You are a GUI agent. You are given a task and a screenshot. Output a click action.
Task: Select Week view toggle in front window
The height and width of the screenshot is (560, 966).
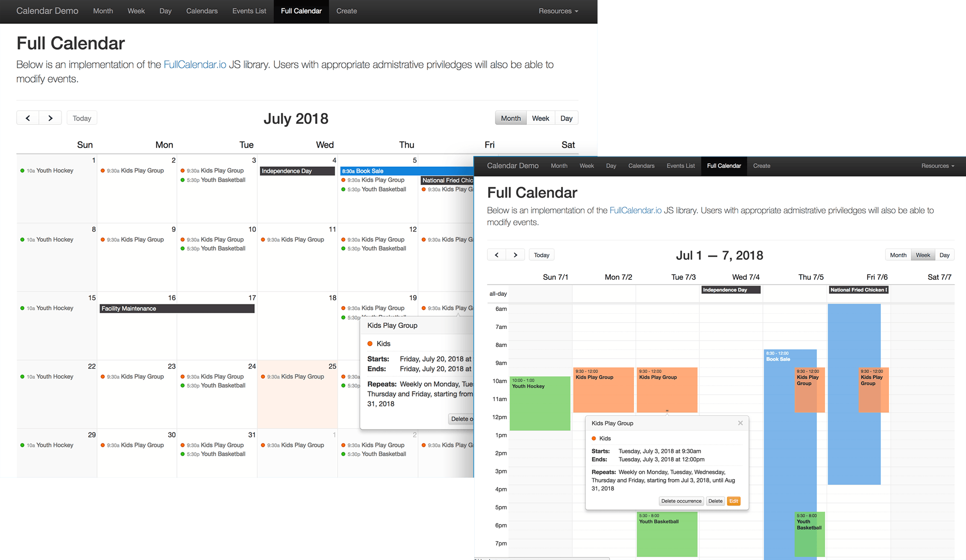(x=923, y=255)
